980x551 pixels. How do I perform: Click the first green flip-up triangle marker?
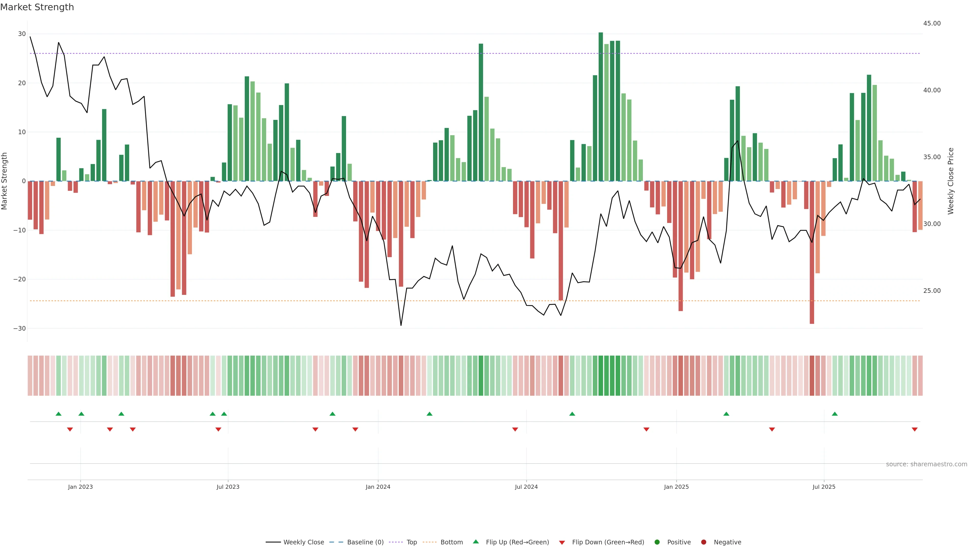pos(59,414)
